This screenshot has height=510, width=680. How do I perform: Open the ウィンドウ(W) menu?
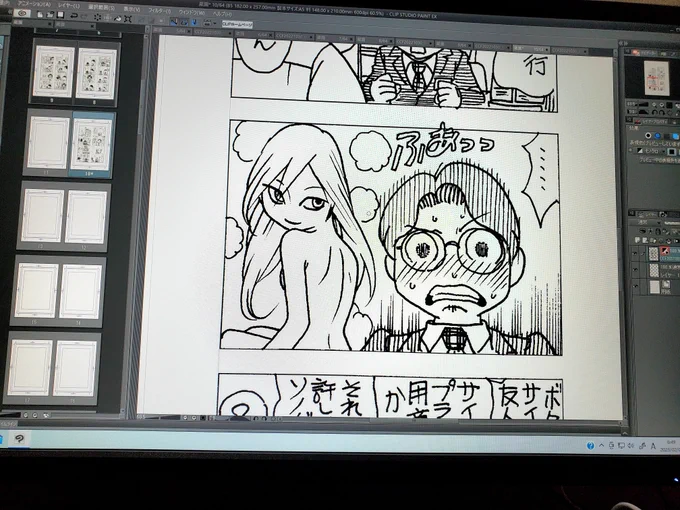click(191, 12)
